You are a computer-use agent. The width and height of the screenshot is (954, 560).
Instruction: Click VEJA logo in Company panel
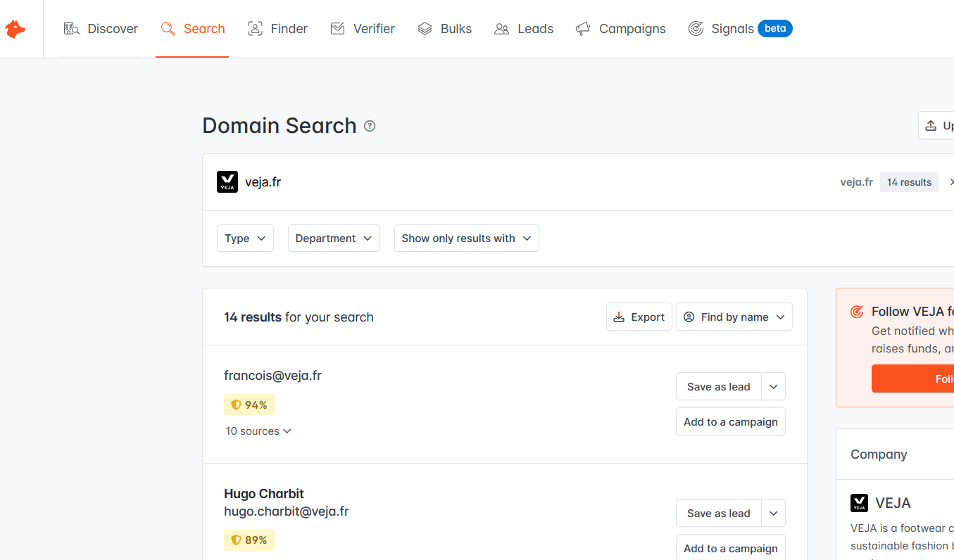click(x=859, y=503)
